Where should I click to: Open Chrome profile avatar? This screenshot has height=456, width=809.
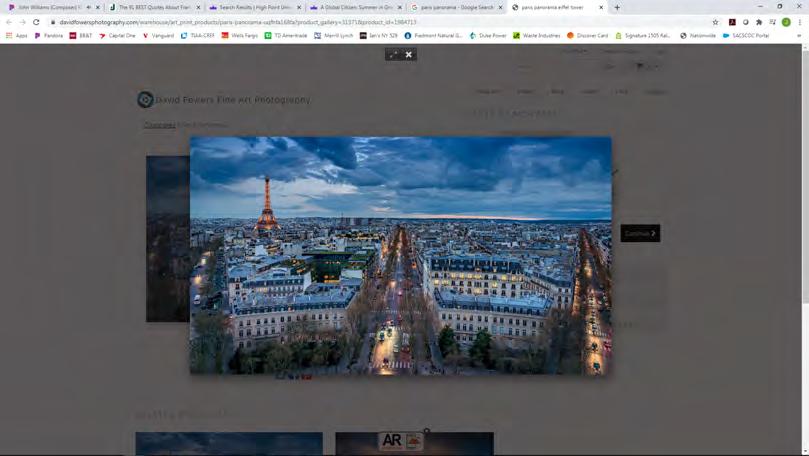coord(786,22)
